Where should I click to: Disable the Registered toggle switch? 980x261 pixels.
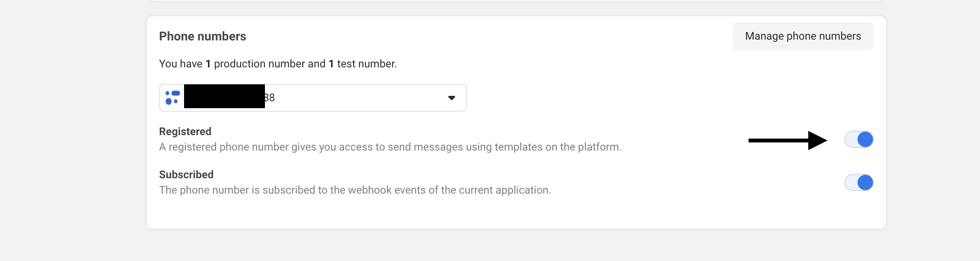[x=859, y=139]
